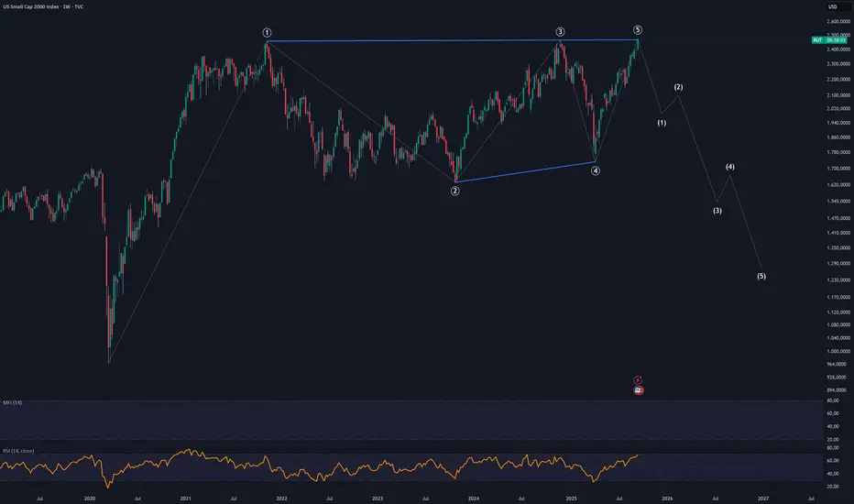The image size is (854, 504).
Task: Click the RUT last-price countdown label
Action: tap(829, 39)
